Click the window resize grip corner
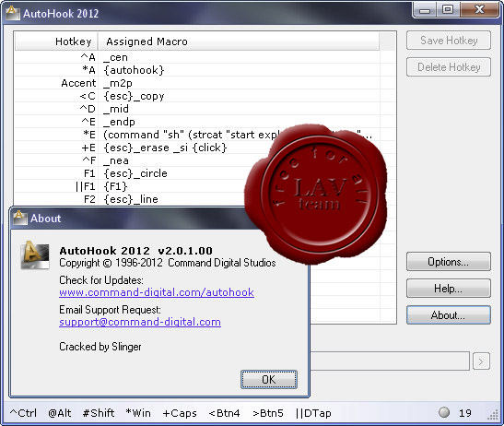Image resolution: width=504 pixels, height=426 pixels. pyautogui.click(x=493, y=415)
